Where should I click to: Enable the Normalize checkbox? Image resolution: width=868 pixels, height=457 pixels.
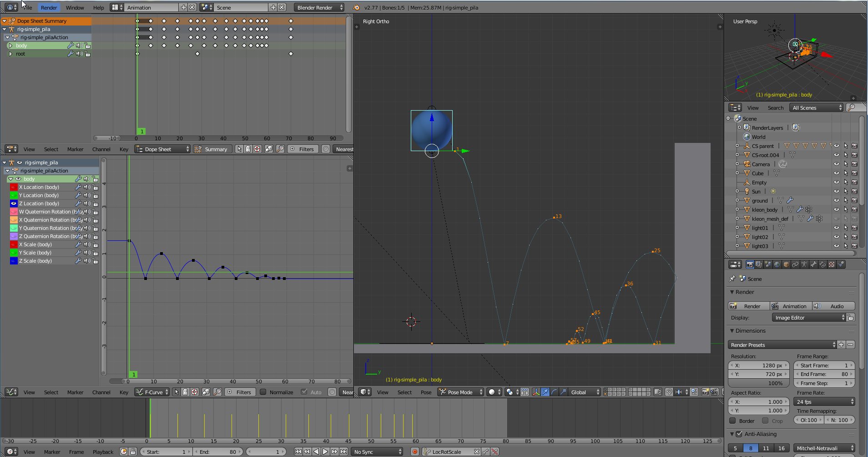tap(263, 392)
